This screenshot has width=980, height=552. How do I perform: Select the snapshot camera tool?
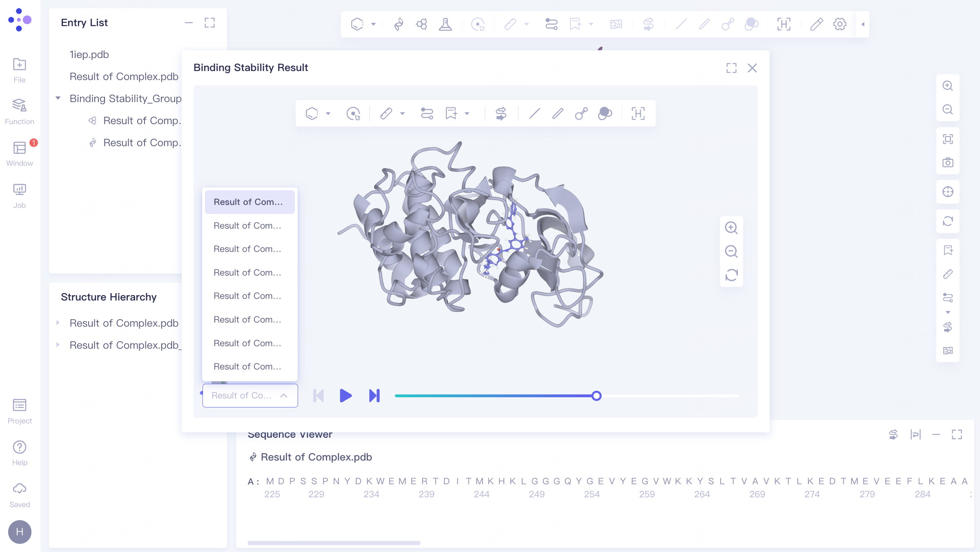click(x=948, y=162)
